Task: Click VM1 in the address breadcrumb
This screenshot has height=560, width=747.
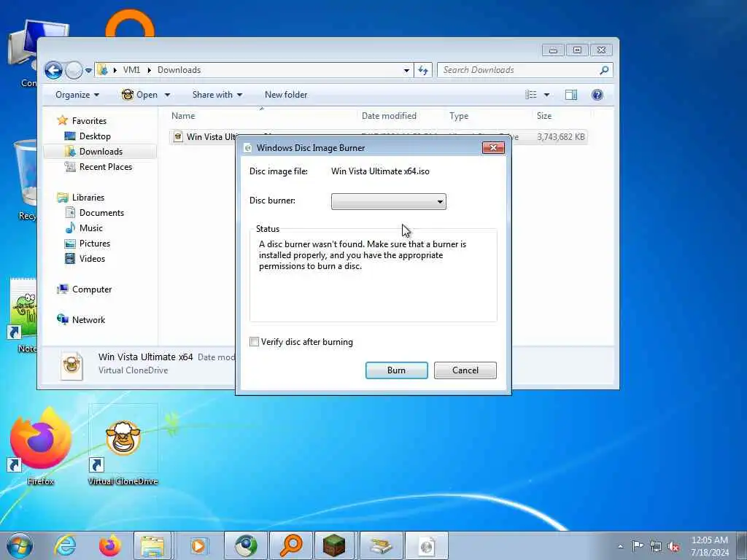Action: click(131, 70)
